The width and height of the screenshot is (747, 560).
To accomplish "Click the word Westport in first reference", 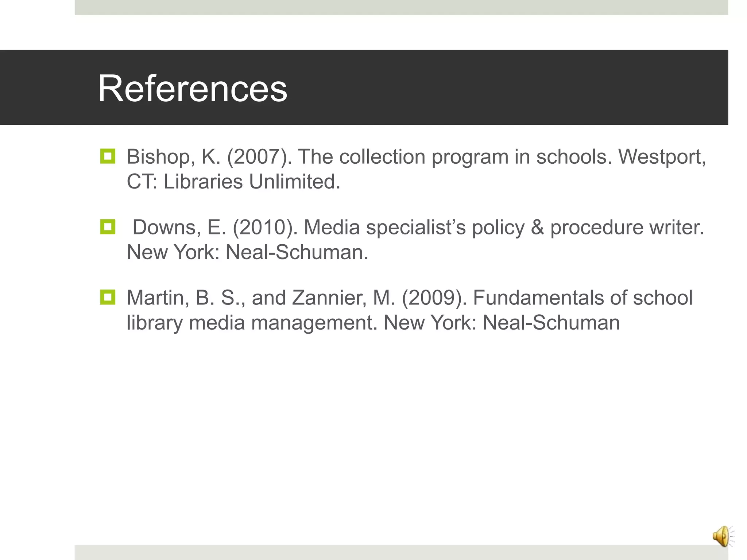I will tap(662, 157).
